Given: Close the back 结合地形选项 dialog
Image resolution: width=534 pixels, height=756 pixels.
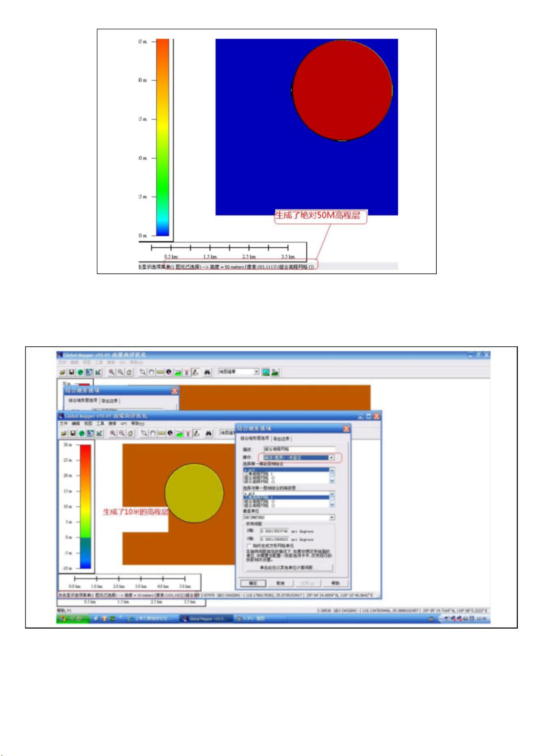Looking at the screenshot, I should point(174,391).
